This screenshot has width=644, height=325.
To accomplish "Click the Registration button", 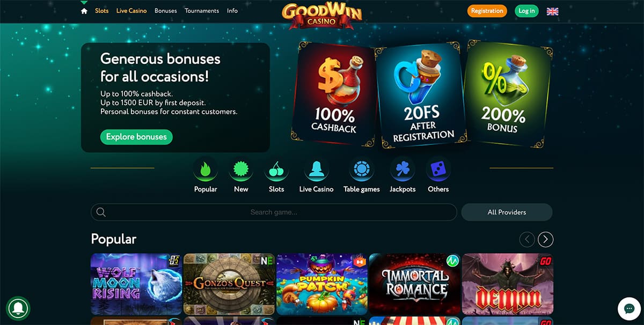I will tap(487, 11).
